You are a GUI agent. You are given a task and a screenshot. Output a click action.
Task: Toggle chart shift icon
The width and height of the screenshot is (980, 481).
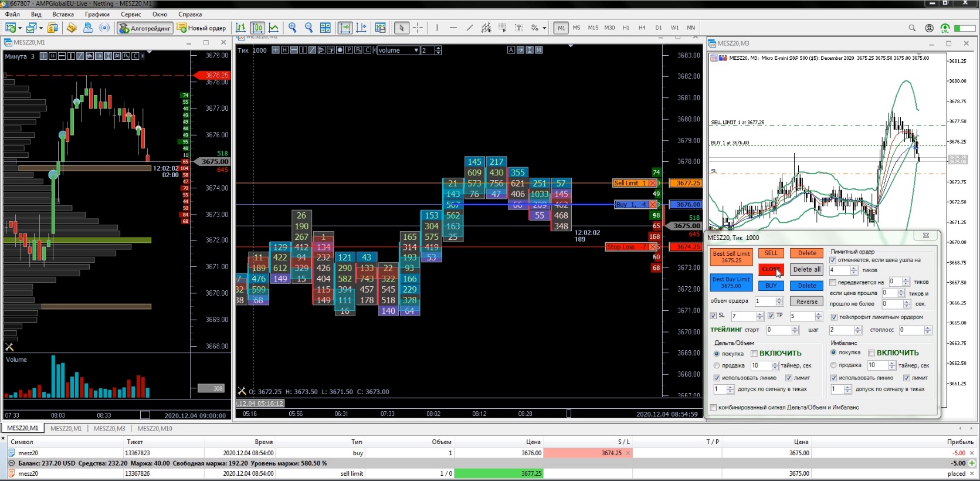(x=361, y=28)
